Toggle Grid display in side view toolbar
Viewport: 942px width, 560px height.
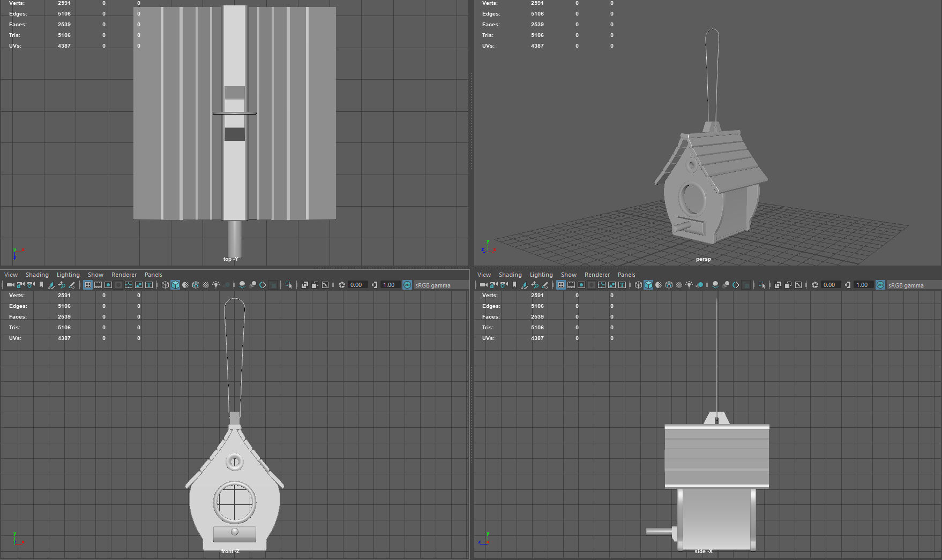coord(561,285)
